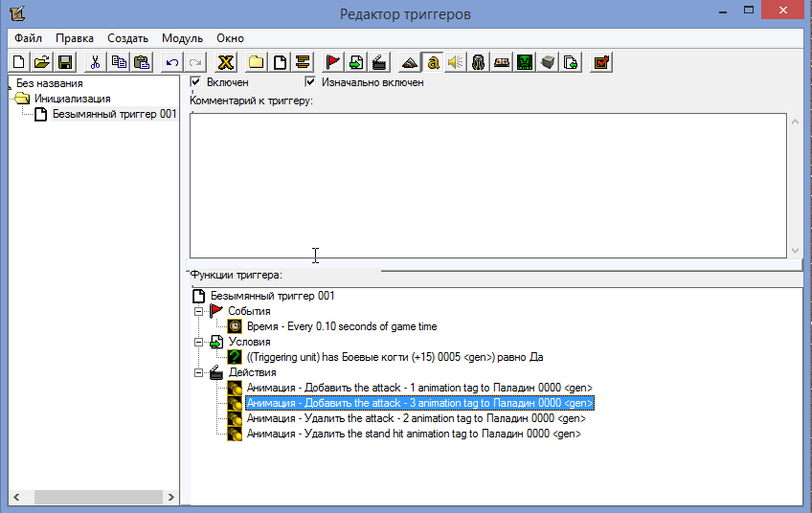Click the Trigger Editor 'a' icon
This screenshot has height=513, width=812.
pyautogui.click(x=433, y=62)
